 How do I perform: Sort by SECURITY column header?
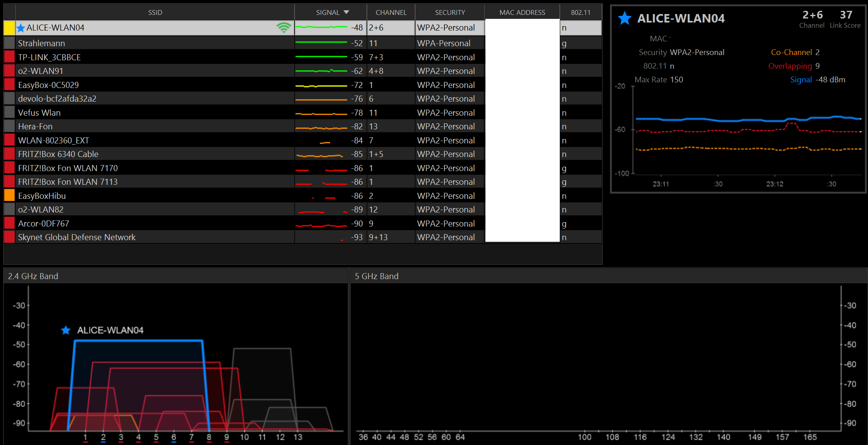[450, 12]
